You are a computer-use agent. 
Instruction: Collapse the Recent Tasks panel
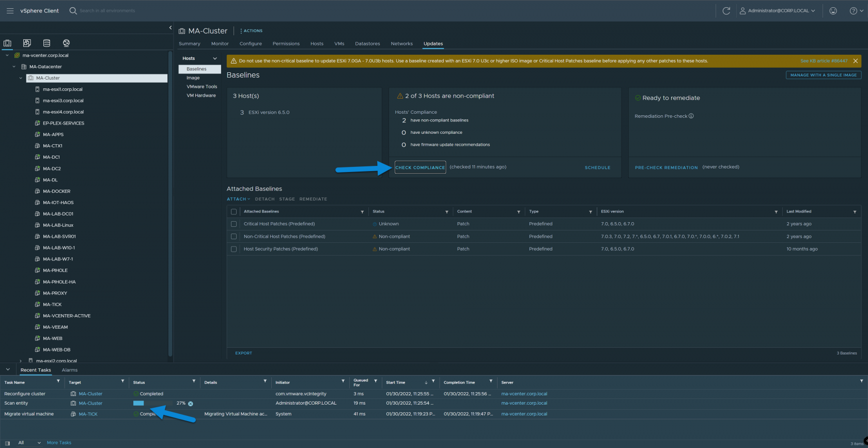click(8, 369)
